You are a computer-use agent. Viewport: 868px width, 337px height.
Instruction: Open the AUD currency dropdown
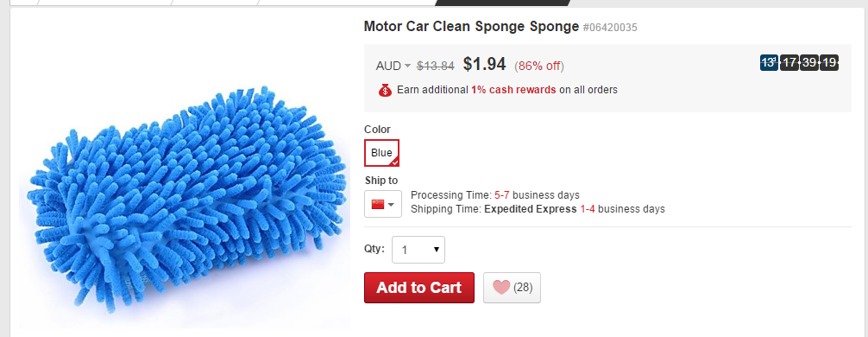[x=393, y=66]
